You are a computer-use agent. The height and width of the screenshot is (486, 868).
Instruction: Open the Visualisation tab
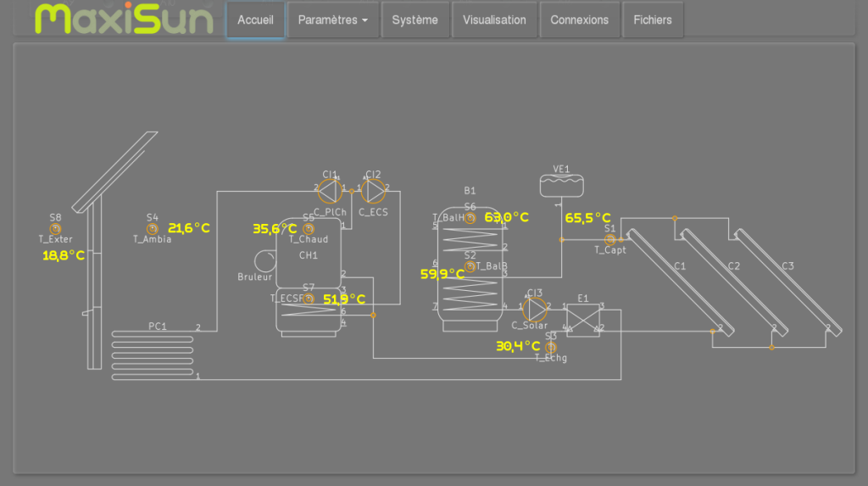494,20
